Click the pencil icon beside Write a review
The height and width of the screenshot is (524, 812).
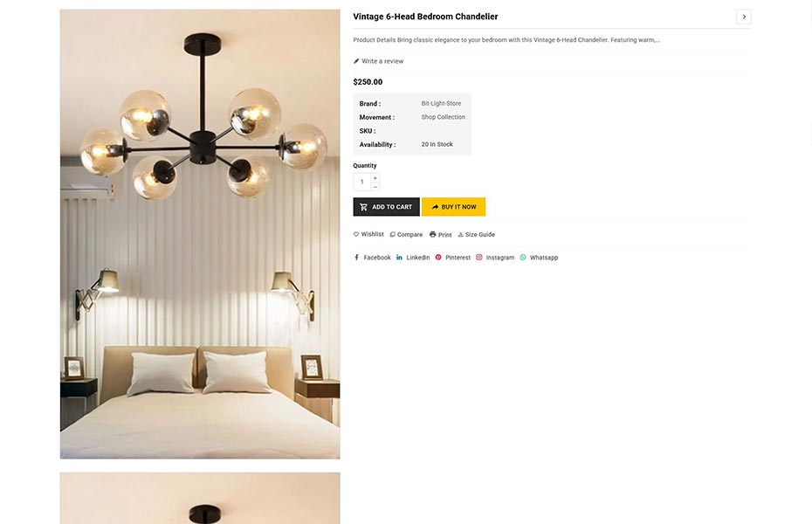click(356, 61)
